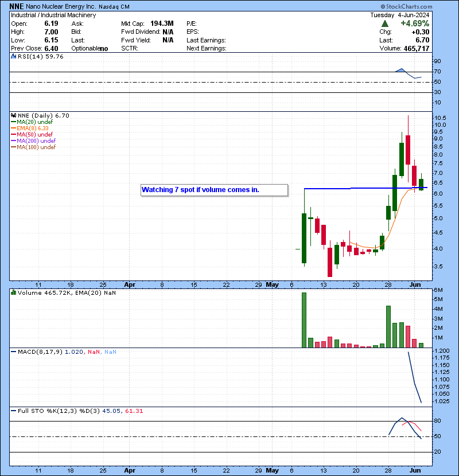Click the NNE ticker symbol in header

(17, 6)
